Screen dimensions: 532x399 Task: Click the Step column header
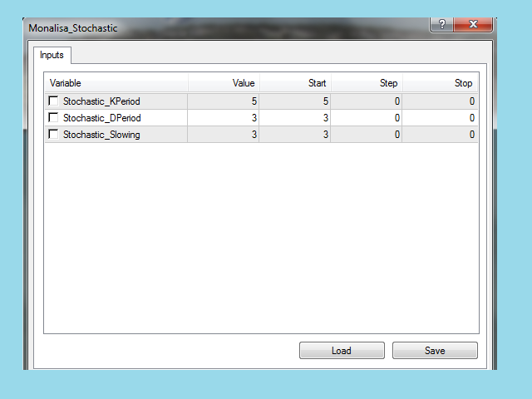pyautogui.click(x=367, y=83)
